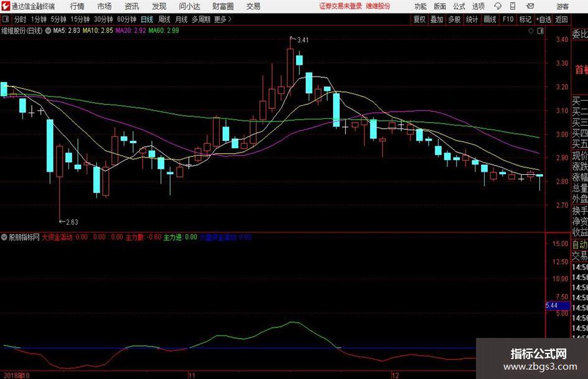The image size is (588, 379).
Task: Click the 统计 statistics toolbar button
Action: (472, 19)
